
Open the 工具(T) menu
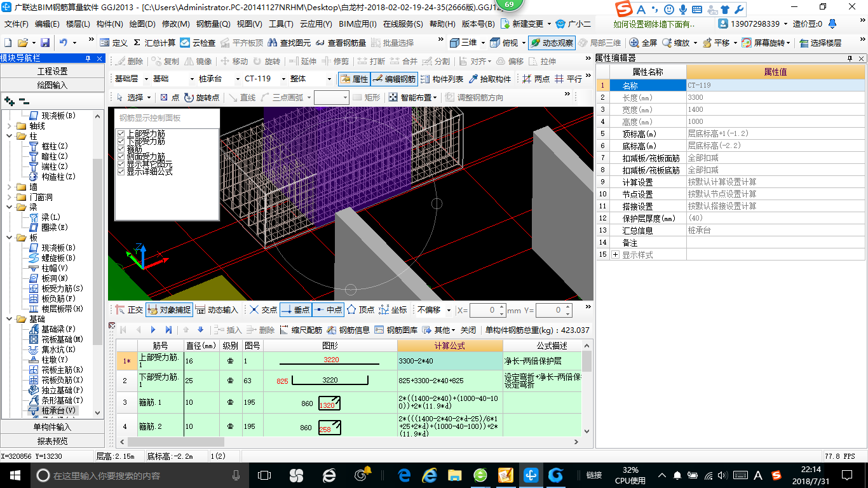(x=281, y=24)
